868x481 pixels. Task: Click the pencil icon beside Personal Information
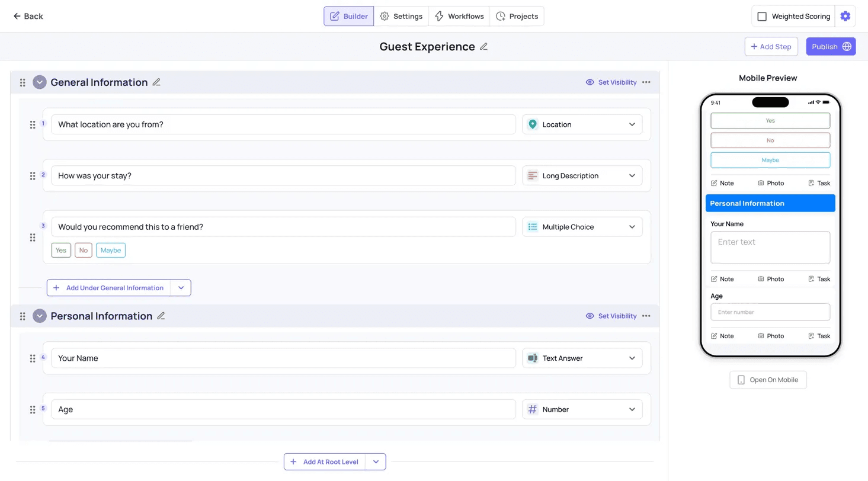pos(161,316)
